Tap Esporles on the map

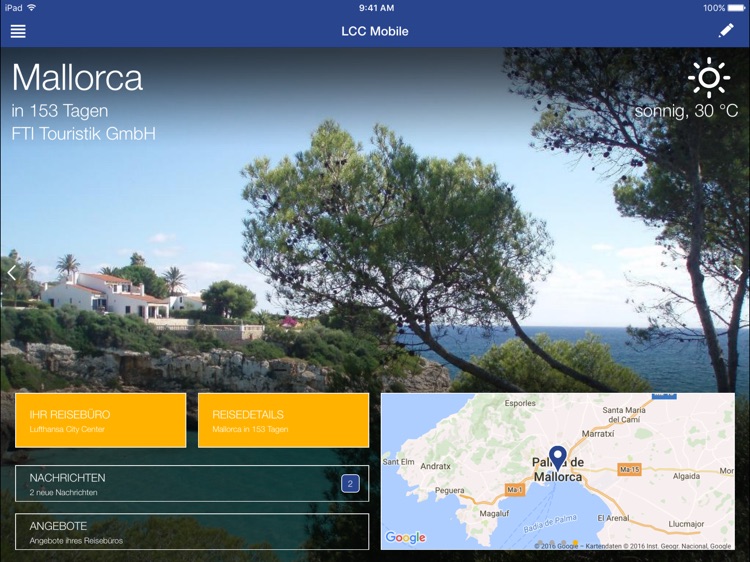[520, 403]
